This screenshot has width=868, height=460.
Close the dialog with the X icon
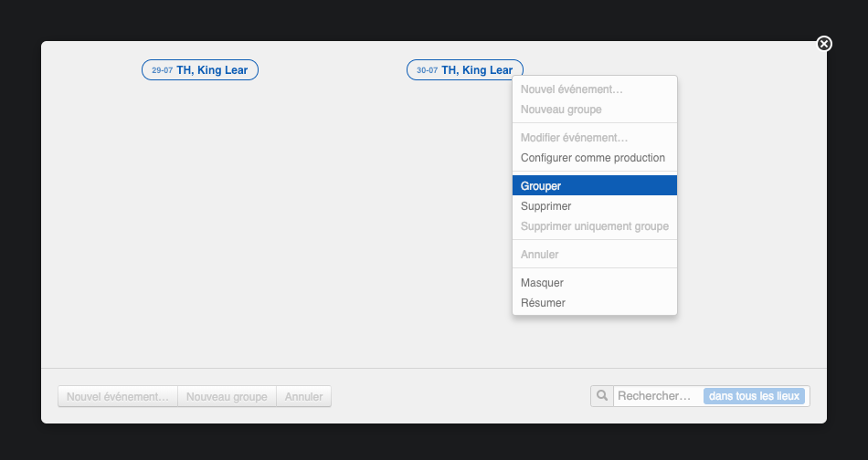pos(824,44)
